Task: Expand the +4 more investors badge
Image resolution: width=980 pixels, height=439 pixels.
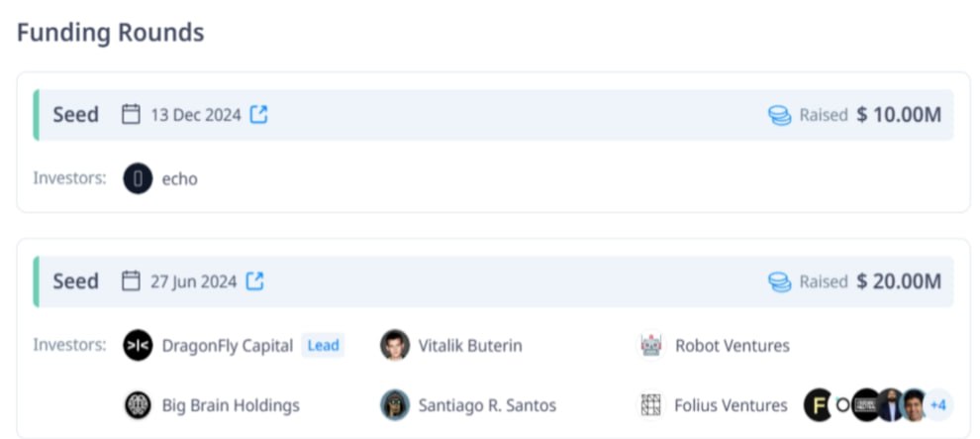Action: point(938,405)
